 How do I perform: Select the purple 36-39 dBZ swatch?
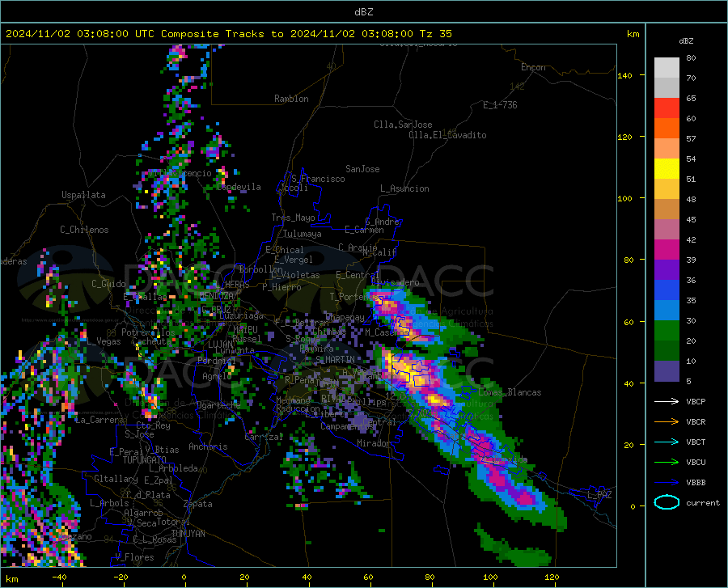tap(667, 270)
